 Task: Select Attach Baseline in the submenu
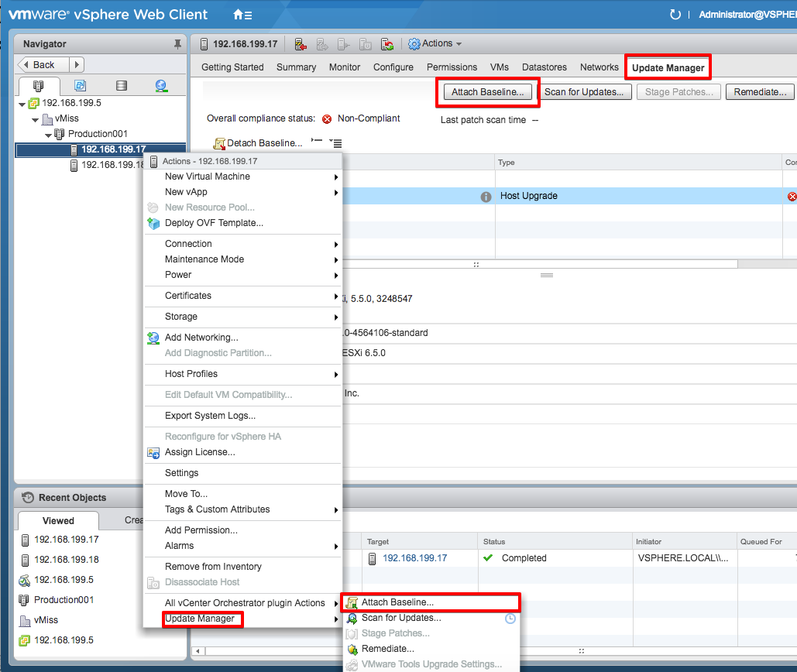tap(431, 602)
